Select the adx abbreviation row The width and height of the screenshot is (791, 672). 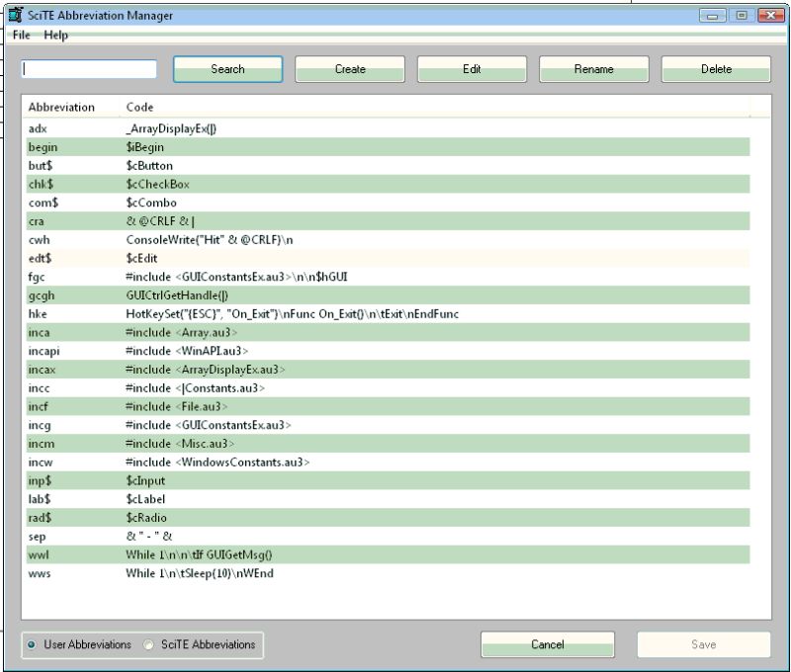point(198,127)
